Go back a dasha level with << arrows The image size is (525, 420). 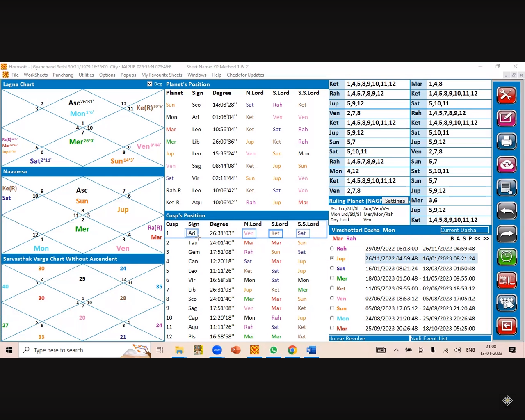477,238
